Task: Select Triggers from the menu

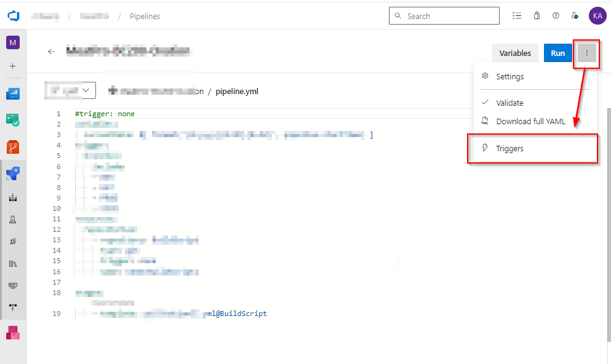Action: pyautogui.click(x=509, y=148)
